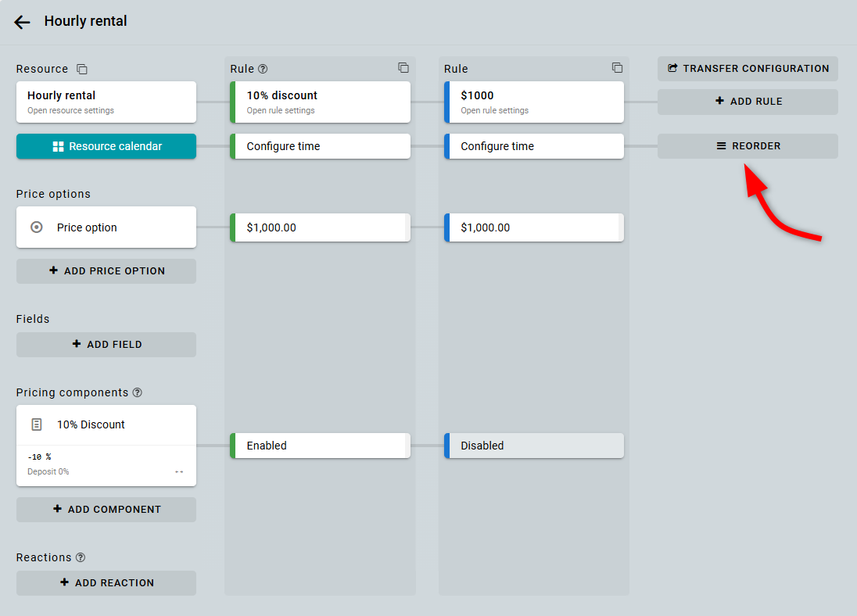Open 10% discount rule settings

click(x=321, y=102)
